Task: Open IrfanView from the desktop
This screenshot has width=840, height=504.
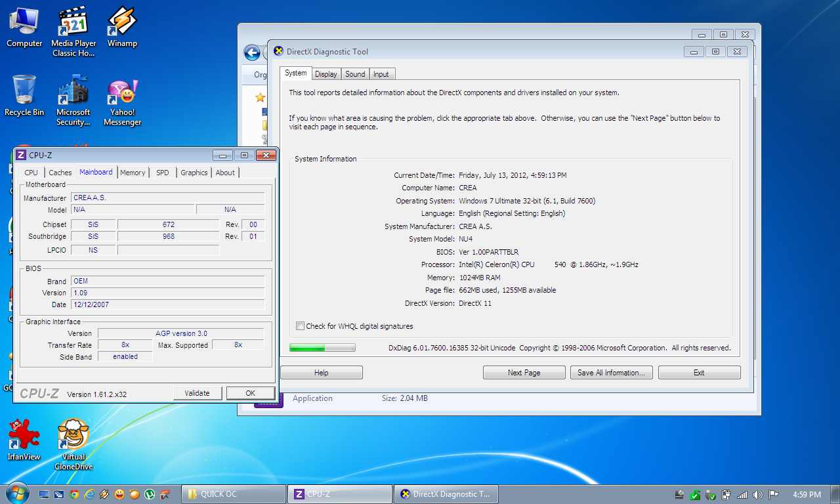Action: click(x=24, y=440)
